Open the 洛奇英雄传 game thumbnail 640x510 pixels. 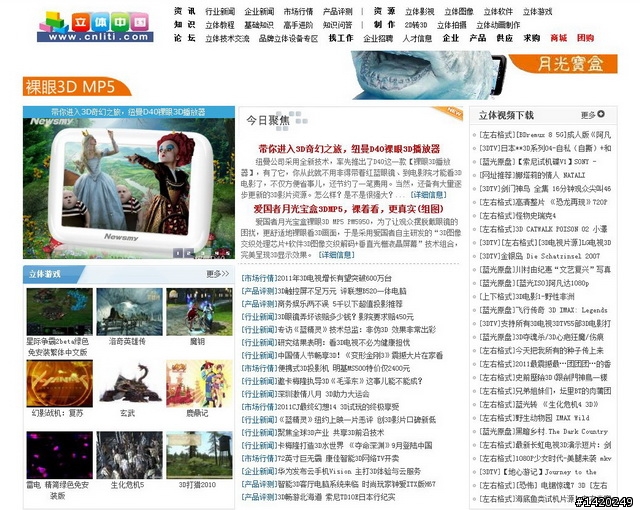[129, 312]
